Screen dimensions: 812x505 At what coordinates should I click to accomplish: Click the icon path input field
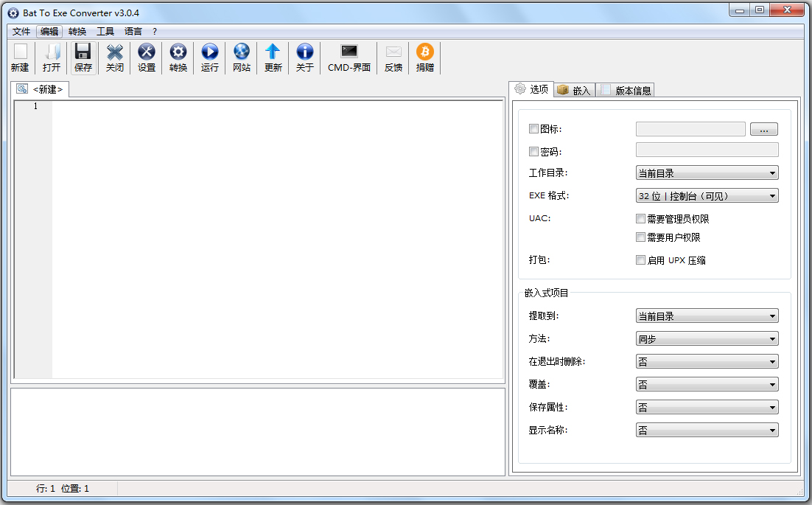[690, 129]
